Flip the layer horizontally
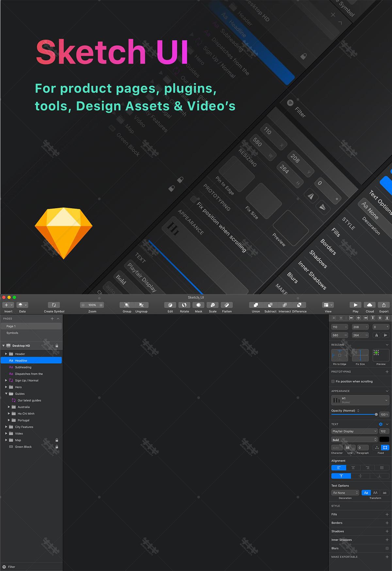392x571 pixels. 377,335
